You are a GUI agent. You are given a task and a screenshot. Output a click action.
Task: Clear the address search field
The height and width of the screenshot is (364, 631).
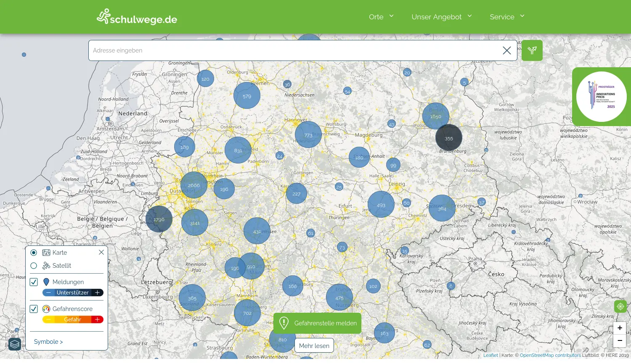[506, 50]
